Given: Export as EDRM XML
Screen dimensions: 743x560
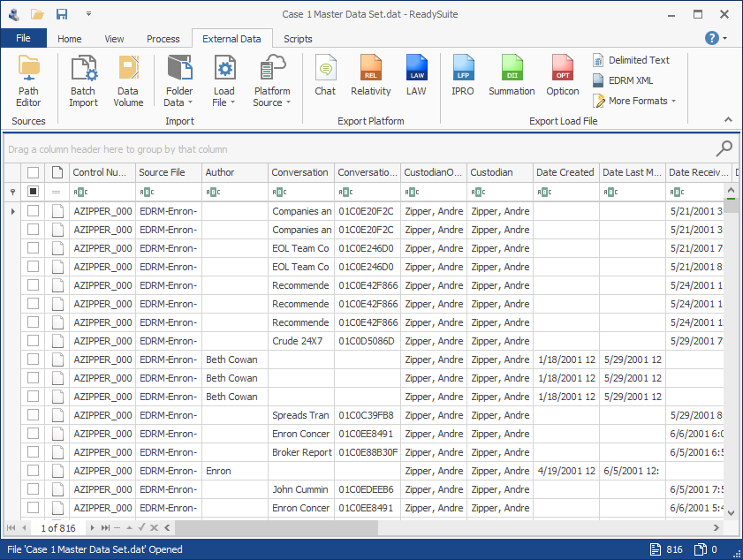Looking at the screenshot, I should pyautogui.click(x=623, y=80).
